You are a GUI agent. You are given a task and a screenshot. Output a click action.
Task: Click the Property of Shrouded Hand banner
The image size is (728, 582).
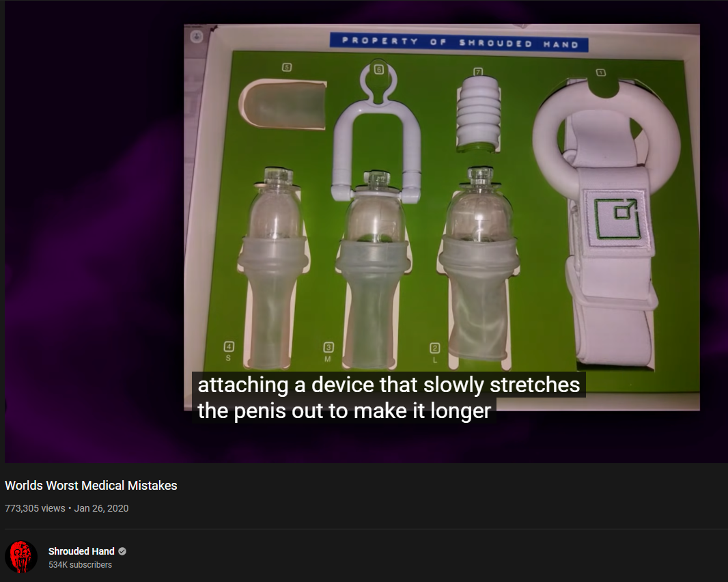459,42
